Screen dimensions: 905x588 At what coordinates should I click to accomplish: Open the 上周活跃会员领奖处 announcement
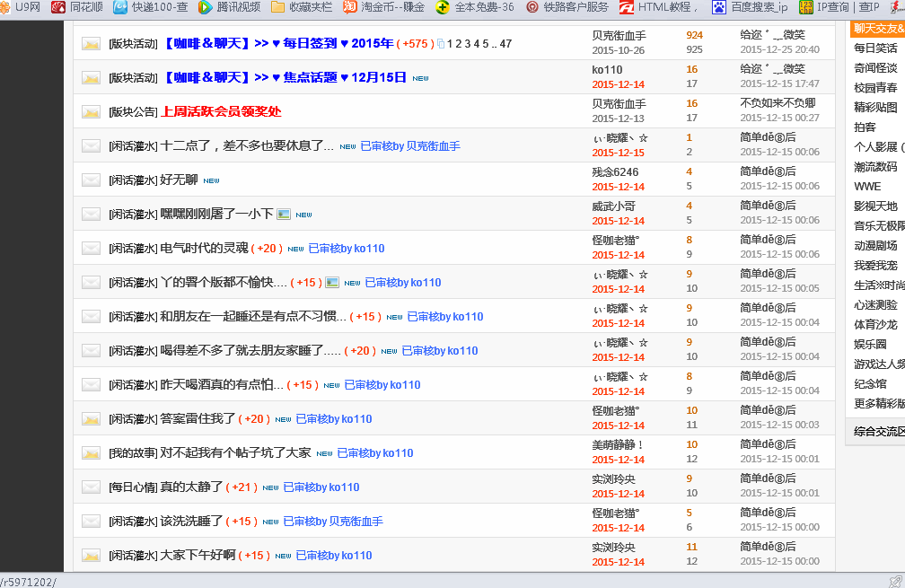221,111
